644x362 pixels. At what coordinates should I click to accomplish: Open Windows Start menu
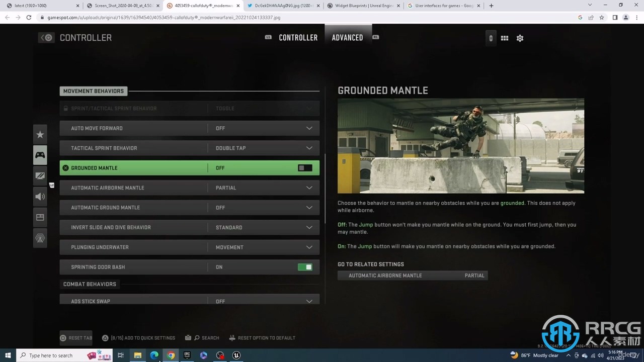(x=8, y=355)
